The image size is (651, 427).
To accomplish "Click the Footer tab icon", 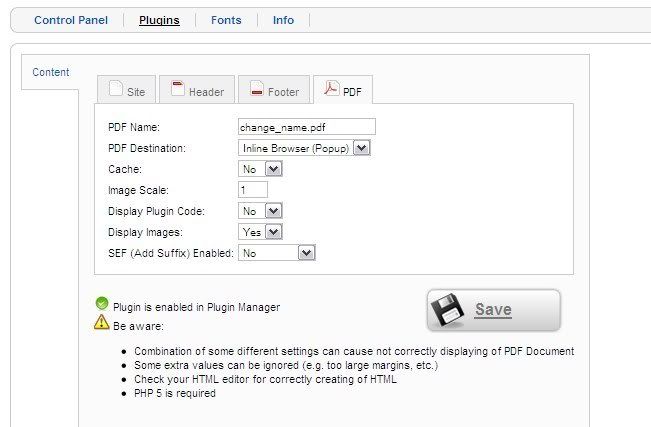I will click(256, 90).
